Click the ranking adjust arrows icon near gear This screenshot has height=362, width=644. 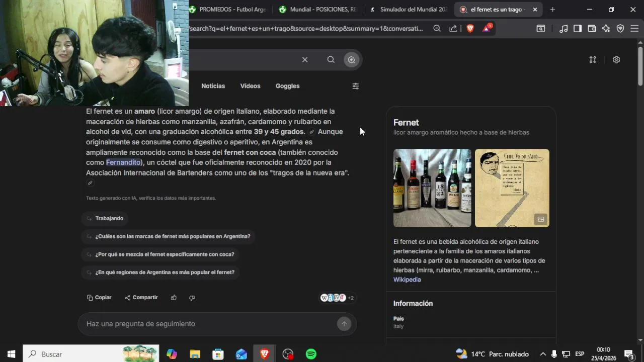[593, 59]
